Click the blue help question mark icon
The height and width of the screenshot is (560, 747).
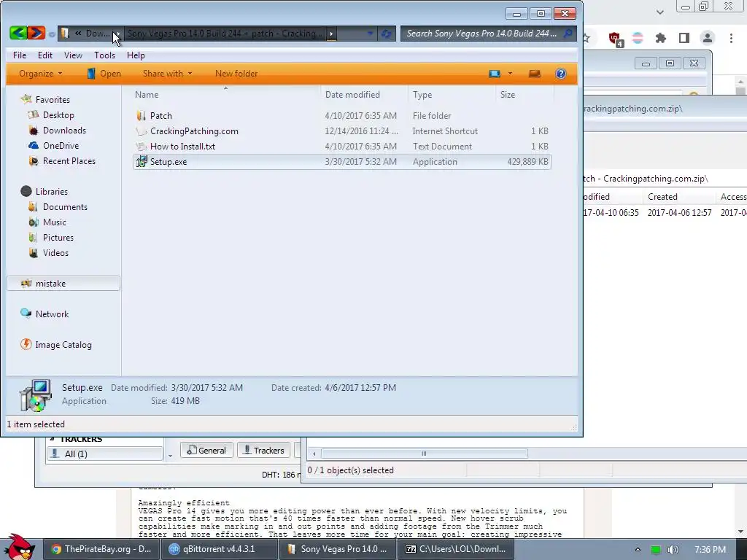click(x=561, y=74)
